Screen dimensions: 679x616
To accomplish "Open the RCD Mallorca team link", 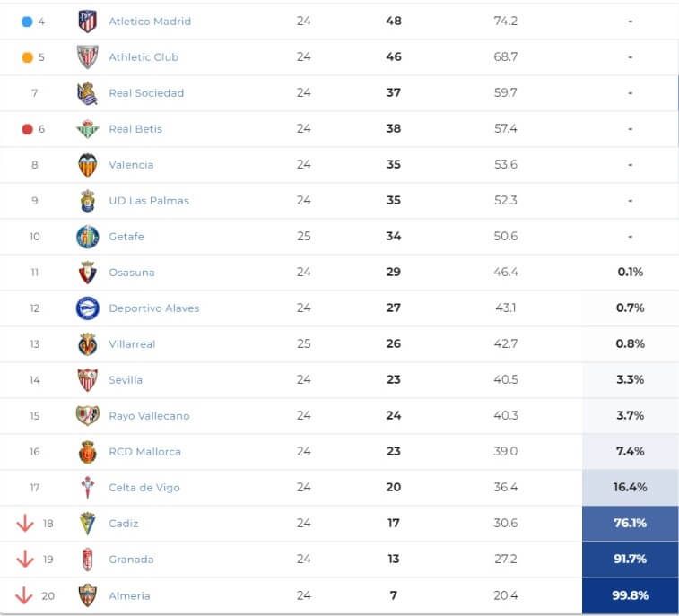I will (x=144, y=452).
